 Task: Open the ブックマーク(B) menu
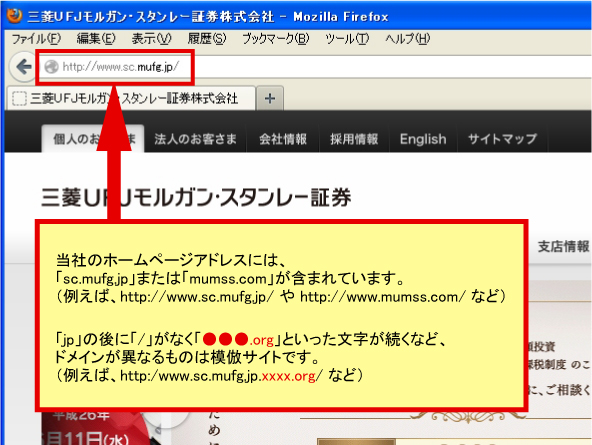point(276,38)
